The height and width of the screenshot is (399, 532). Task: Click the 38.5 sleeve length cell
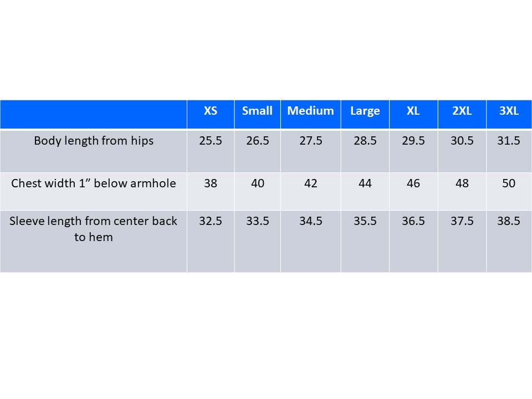(x=509, y=221)
